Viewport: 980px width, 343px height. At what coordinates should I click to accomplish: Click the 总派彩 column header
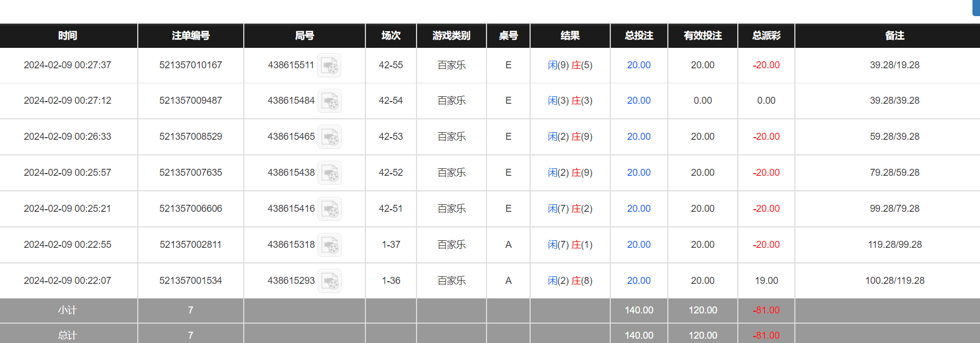pos(766,35)
